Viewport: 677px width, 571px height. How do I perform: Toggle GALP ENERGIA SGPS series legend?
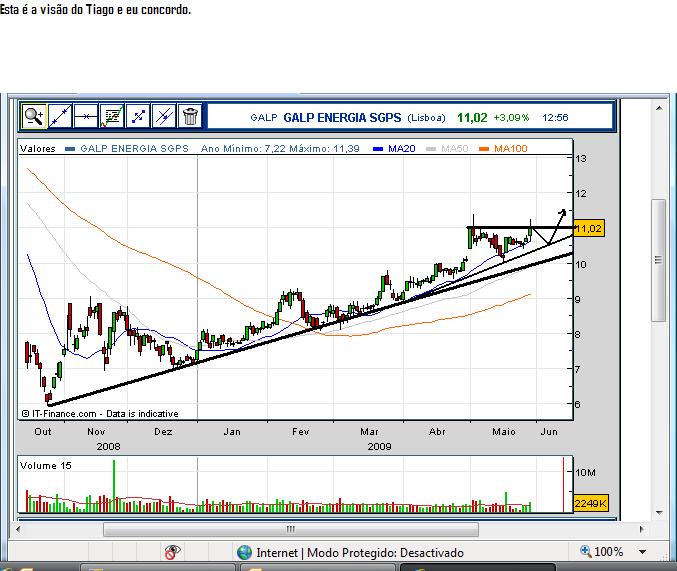(127, 149)
